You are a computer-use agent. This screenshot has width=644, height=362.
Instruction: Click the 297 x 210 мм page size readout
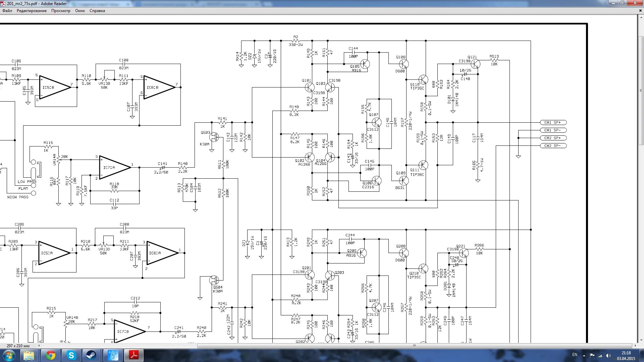18,346
